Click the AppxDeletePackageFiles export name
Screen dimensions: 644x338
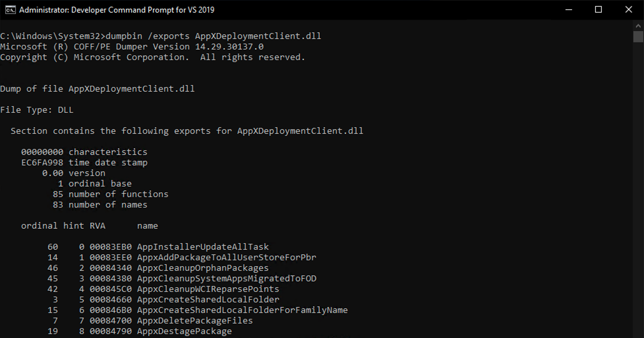pyautogui.click(x=195, y=321)
